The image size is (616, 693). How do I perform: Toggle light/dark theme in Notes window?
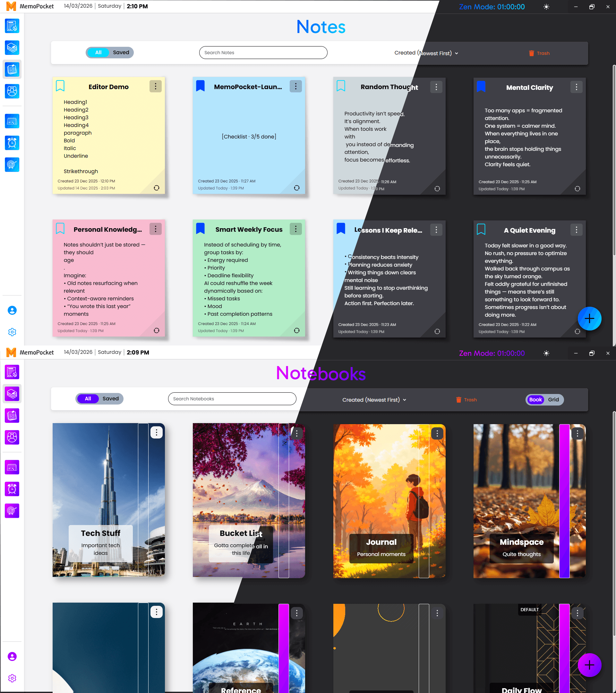[x=546, y=7]
